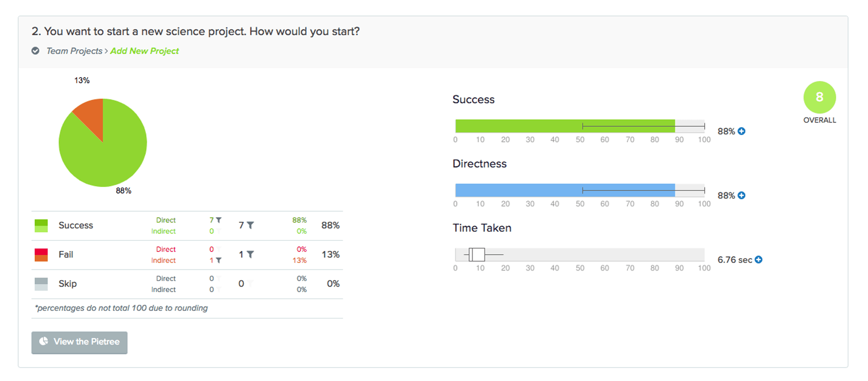Click the Team Projects breadcrumb

point(75,51)
